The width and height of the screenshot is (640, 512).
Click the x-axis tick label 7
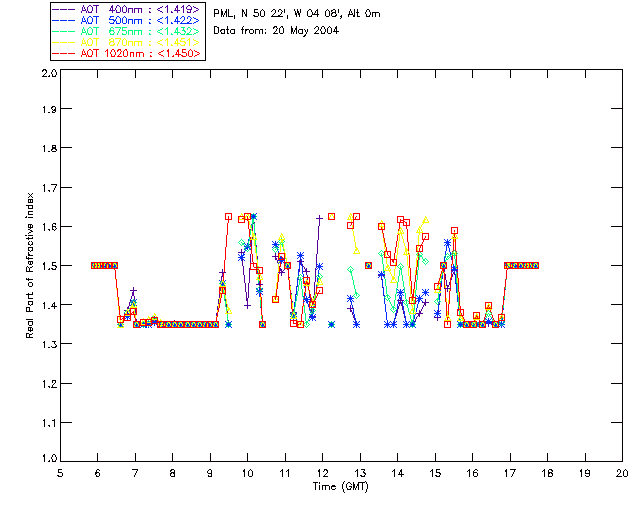(x=135, y=473)
